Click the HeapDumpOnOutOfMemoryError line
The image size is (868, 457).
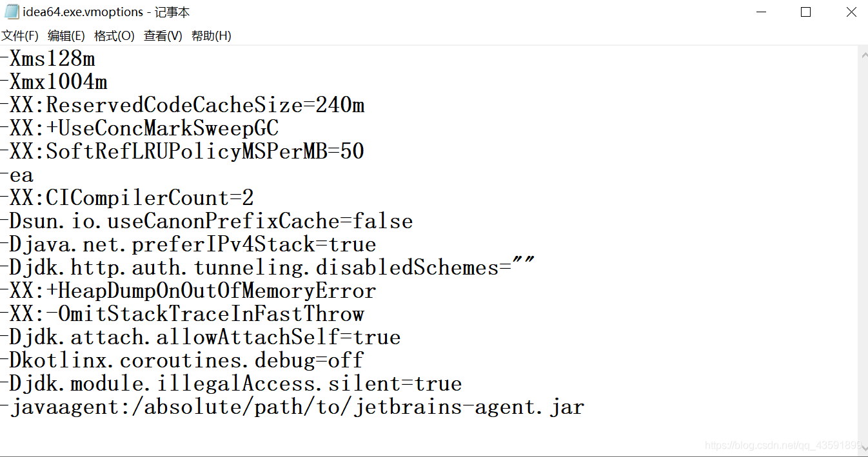point(188,291)
